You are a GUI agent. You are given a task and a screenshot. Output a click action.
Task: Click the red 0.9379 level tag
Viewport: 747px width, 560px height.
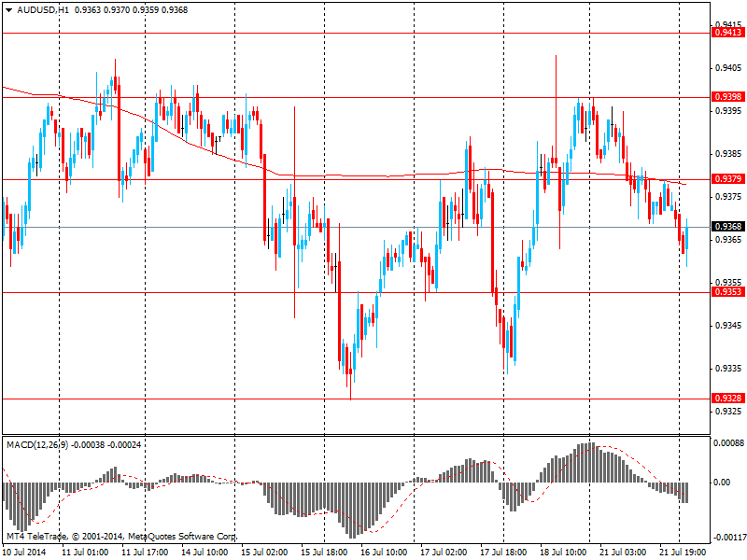(x=727, y=179)
